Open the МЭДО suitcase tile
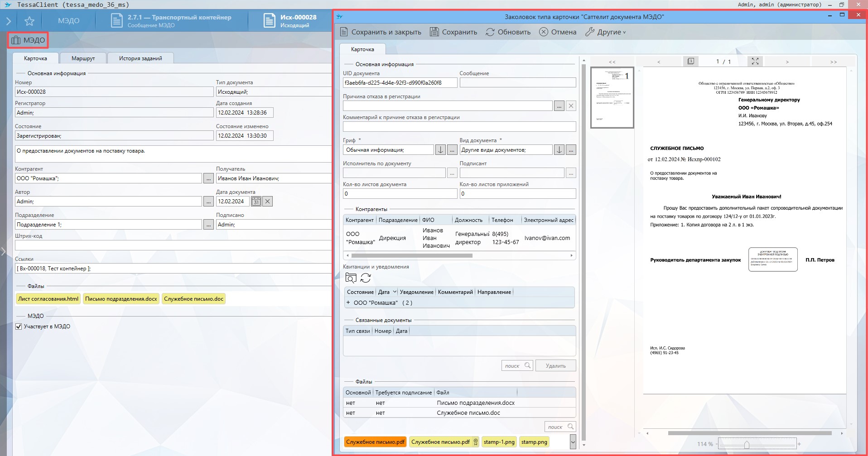The height and width of the screenshot is (456, 868). [x=28, y=40]
